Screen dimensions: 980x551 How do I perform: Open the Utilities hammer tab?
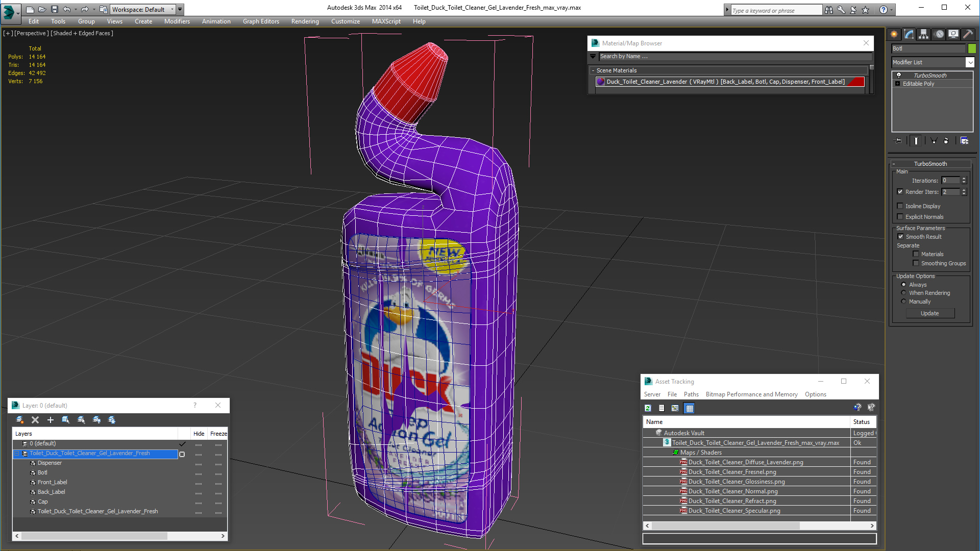[x=968, y=34]
